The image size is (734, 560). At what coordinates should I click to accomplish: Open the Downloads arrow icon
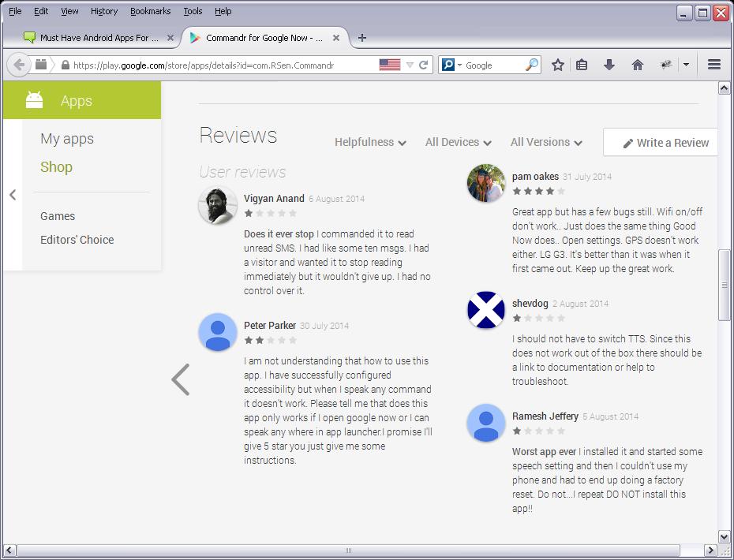click(609, 65)
